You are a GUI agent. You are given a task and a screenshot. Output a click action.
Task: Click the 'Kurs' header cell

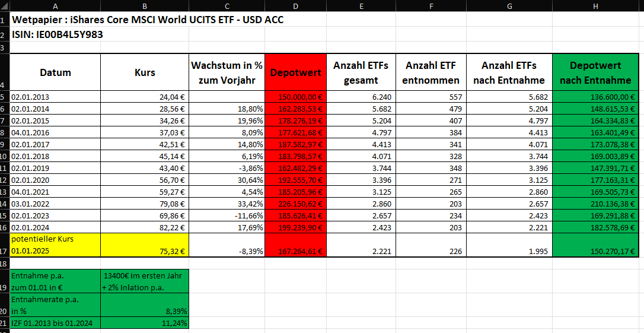point(145,72)
